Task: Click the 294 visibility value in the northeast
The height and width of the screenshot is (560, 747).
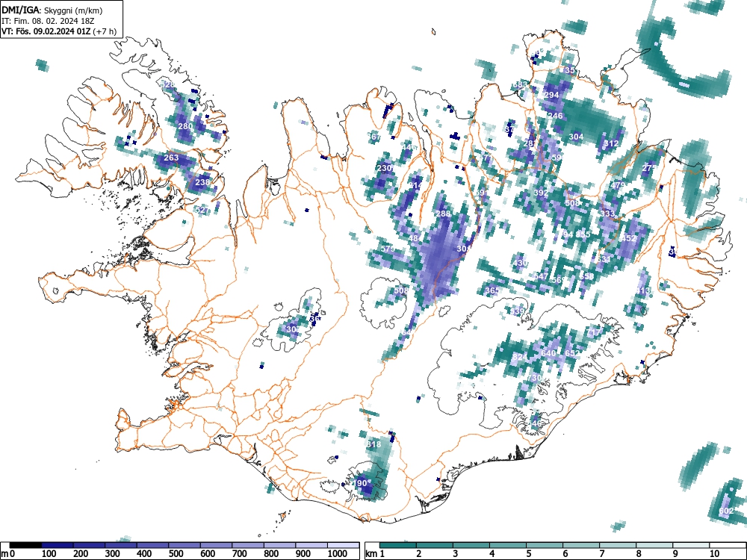Action: (x=551, y=95)
